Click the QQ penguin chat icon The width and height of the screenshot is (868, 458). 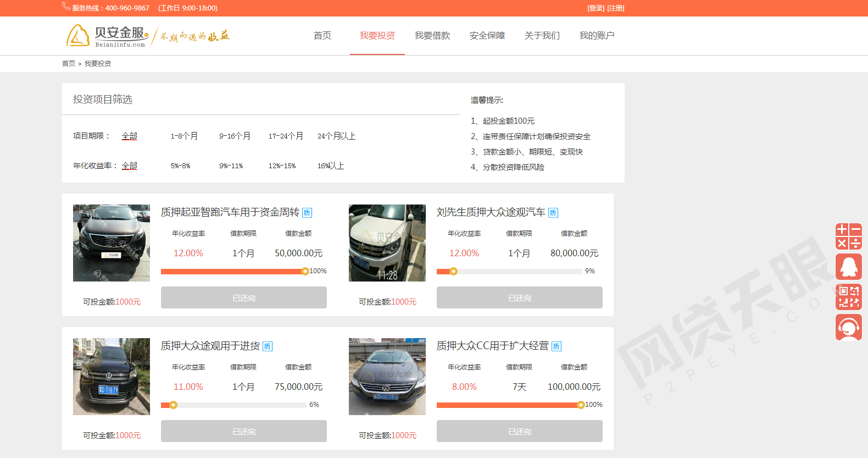tap(849, 267)
